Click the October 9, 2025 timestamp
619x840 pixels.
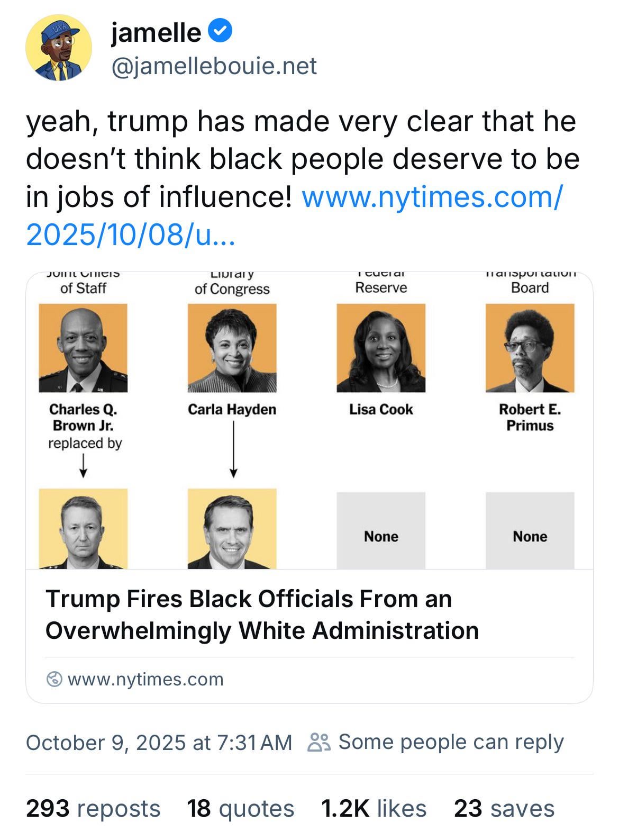(x=159, y=742)
